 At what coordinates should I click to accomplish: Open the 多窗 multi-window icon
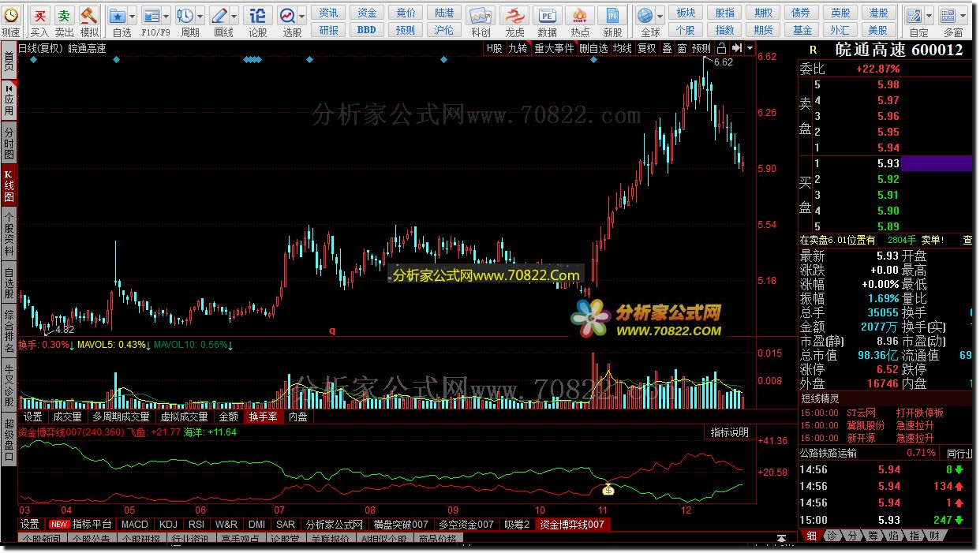949,15
